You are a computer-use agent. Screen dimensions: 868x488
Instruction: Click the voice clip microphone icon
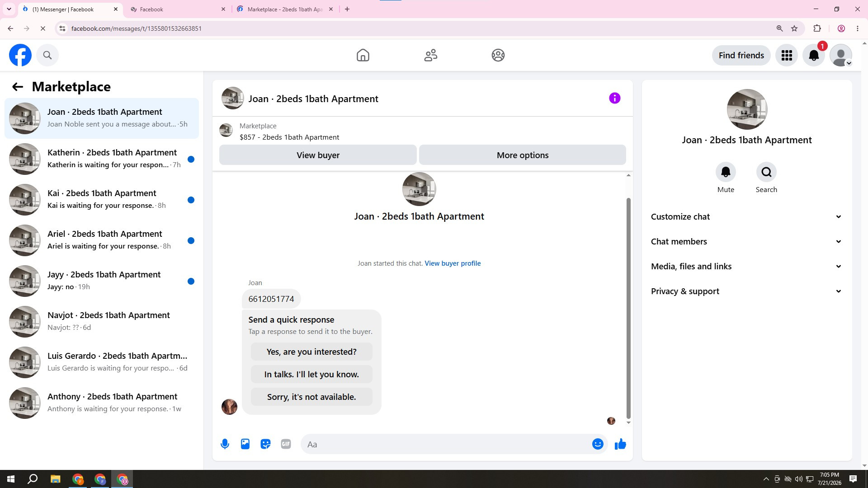coord(225,444)
